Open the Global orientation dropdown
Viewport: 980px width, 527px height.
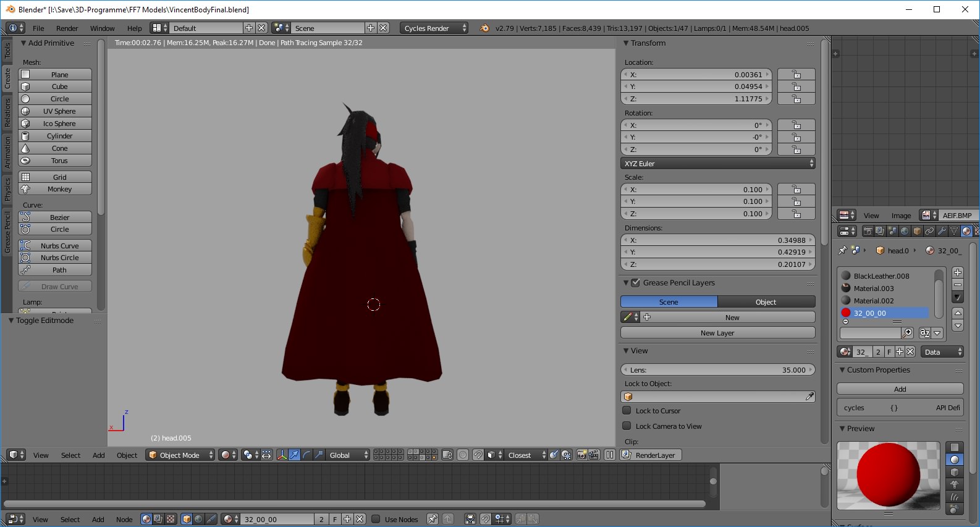tap(347, 455)
